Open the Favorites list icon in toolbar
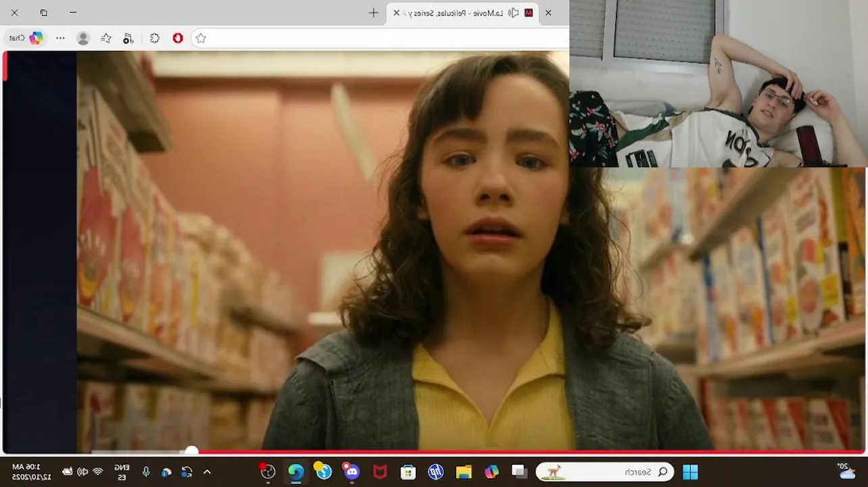The width and height of the screenshot is (868, 487). (106, 39)
